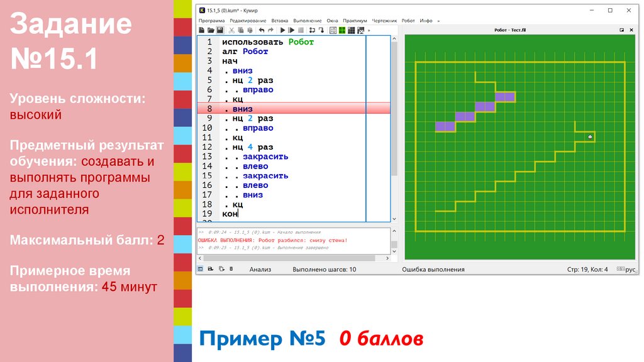
Task: Save the program with floppy icon
Action: coord(220,30)
